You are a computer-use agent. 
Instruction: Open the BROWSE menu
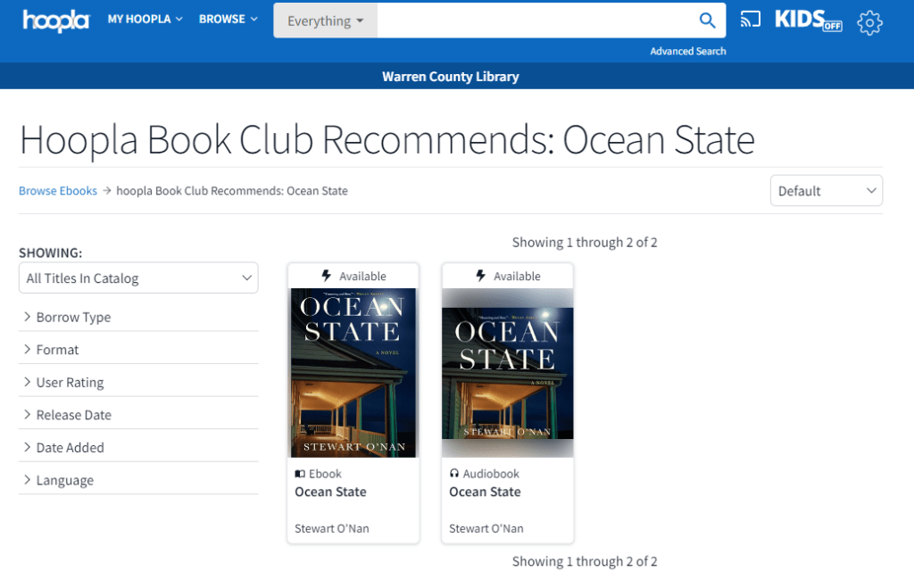click(x=228, y=19)
